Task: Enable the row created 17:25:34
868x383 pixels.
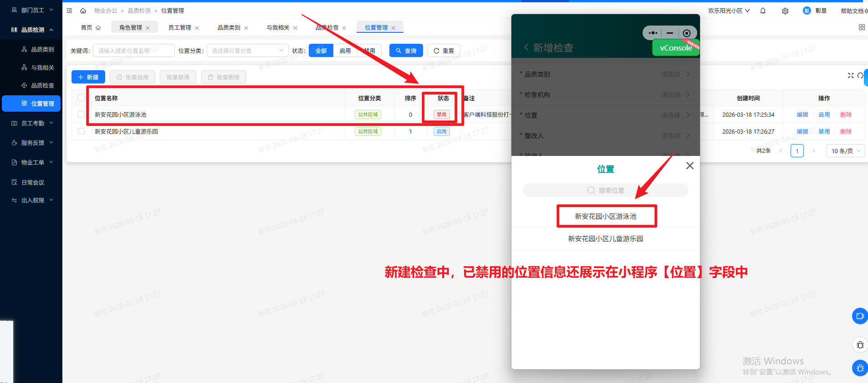Action: 824,114
